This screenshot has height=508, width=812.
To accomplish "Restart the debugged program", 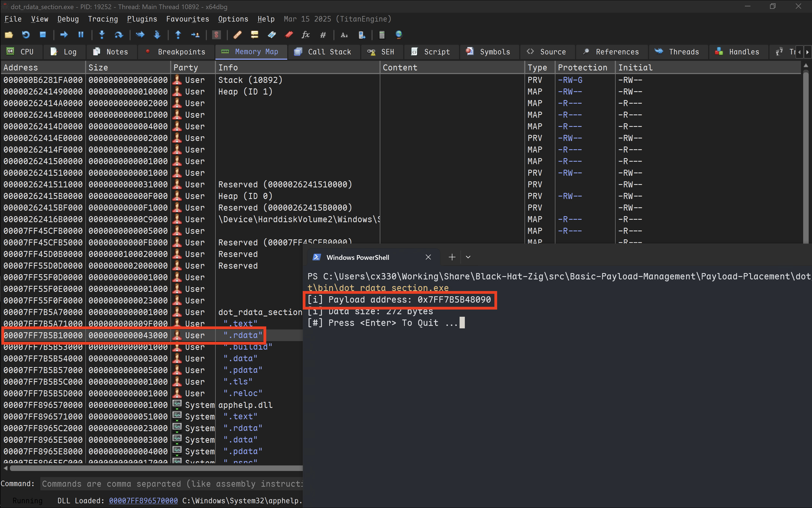I will [26, 35].
